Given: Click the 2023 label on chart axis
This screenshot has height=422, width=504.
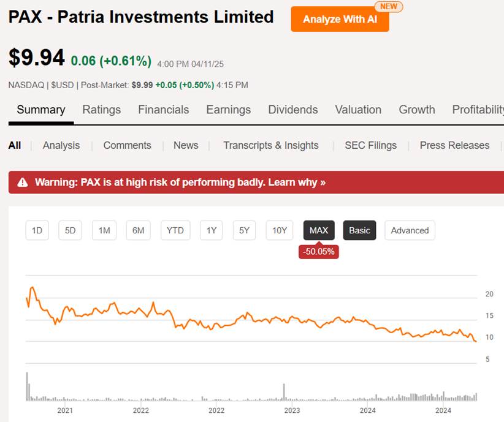Looking at the screenshot, I should coord(292,410).
